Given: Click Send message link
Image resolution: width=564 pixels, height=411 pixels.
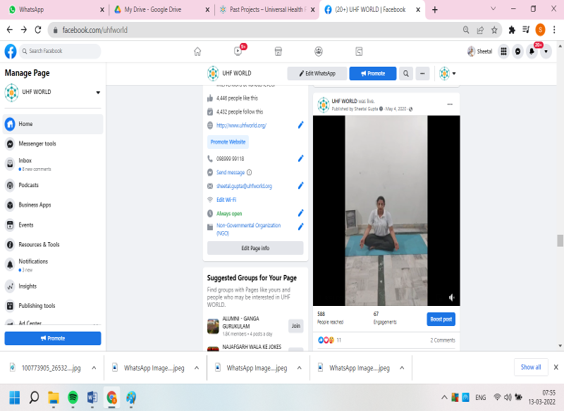Looking at the screenshot, I should coord(230,173).
